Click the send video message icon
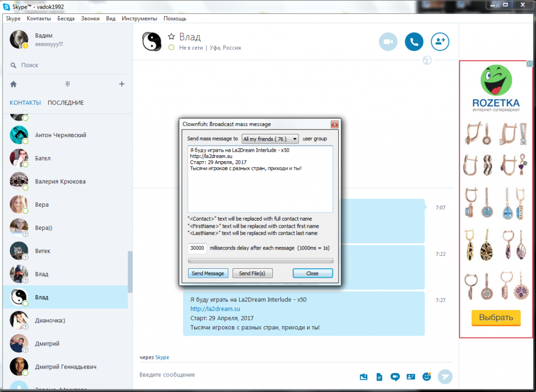The width and height of the screenshot is (536, 392). pos(395,376)
